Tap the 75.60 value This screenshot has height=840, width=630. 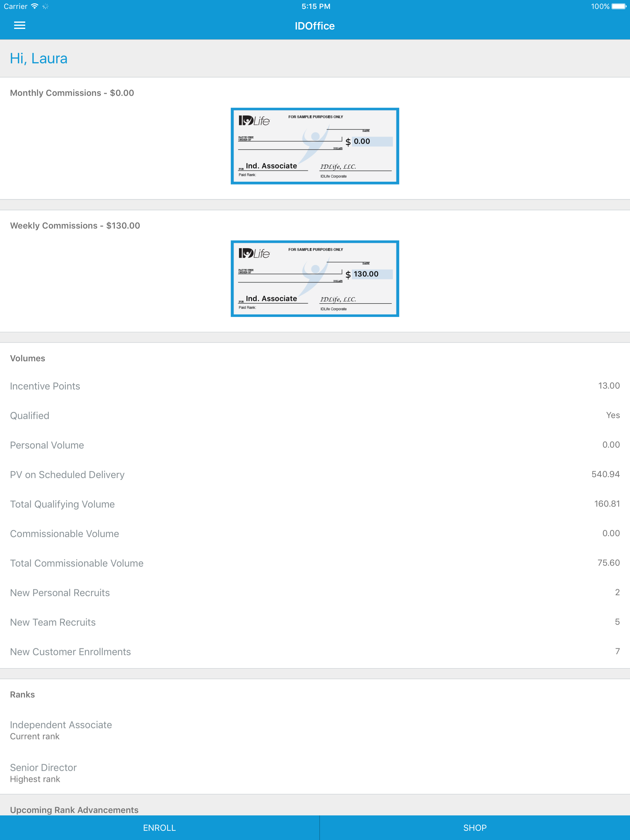click(608, 562)
